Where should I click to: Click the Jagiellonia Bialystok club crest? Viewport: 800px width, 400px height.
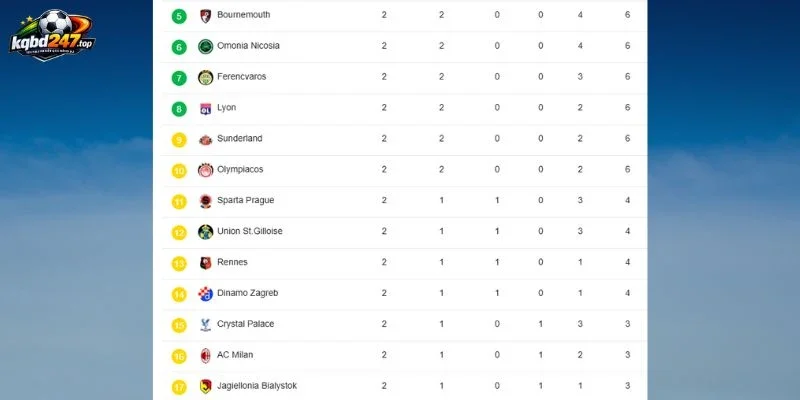coord(206,387)
